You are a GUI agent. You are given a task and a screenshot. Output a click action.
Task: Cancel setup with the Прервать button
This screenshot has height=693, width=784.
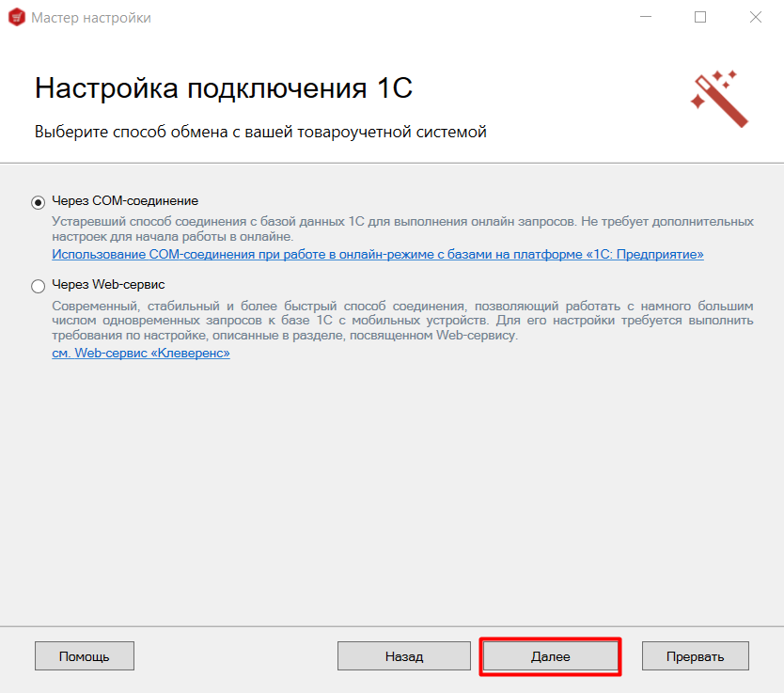(696, 656)
